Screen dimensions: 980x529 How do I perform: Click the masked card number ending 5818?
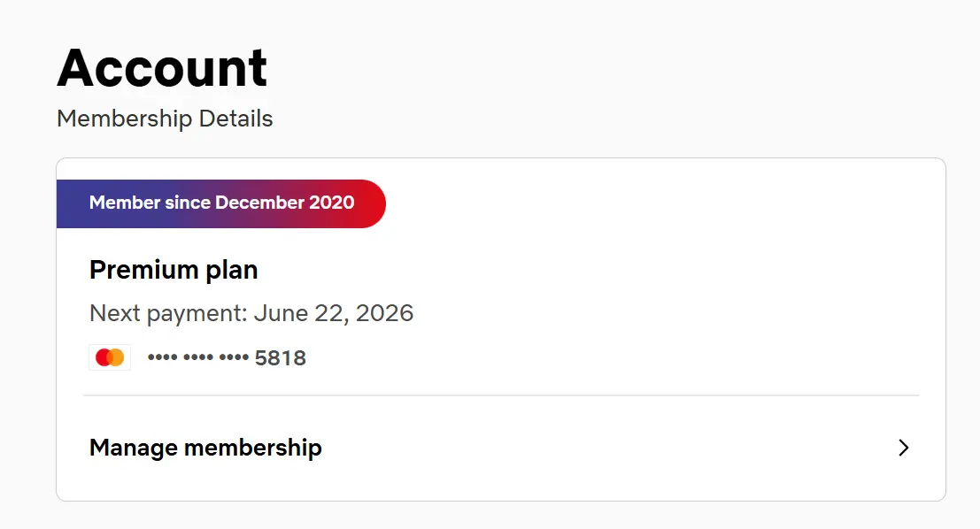click(x=227, y=358)
